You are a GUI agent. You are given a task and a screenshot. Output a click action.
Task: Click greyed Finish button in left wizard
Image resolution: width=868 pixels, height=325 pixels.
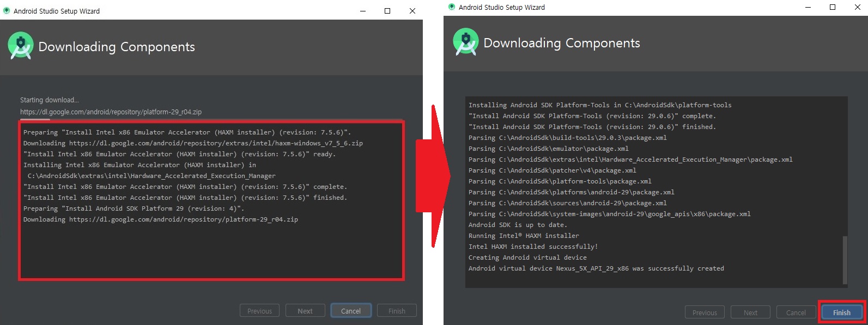(x=397, y=311)
